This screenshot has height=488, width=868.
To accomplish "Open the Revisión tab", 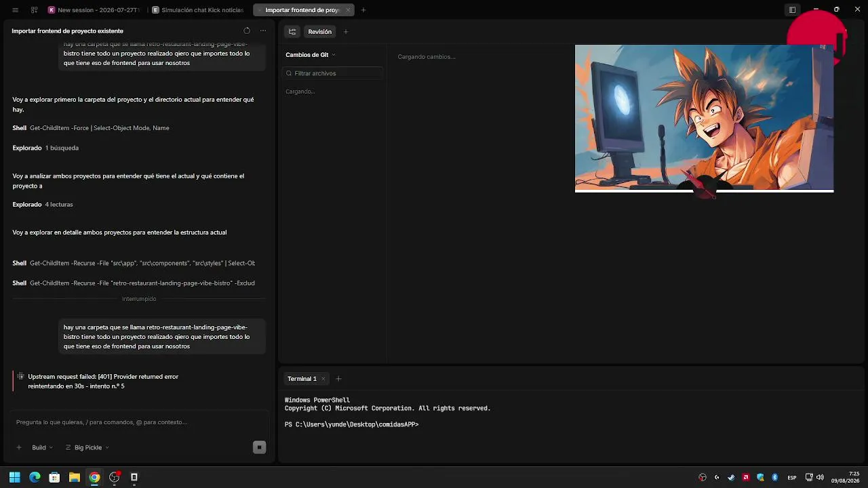I will click(x=320, y=32).
